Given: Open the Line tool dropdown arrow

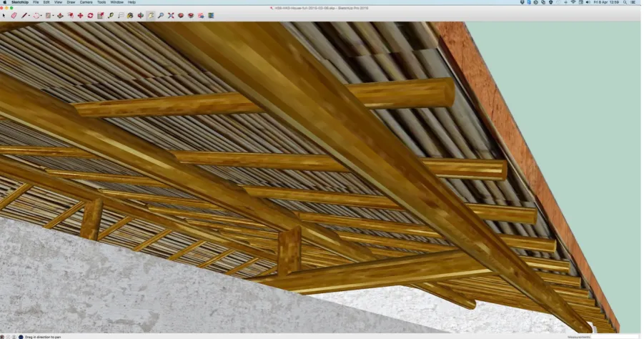Looking at the screenshot, I should point(29,16).
